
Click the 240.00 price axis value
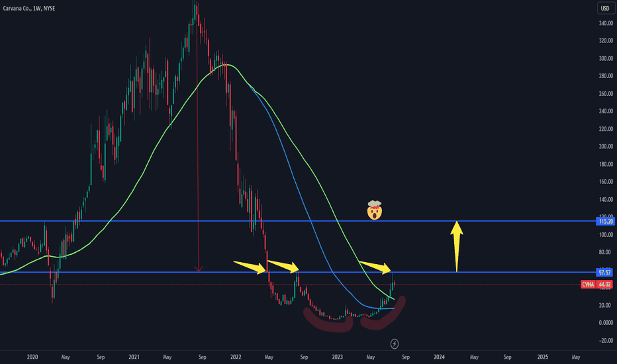pos(606,111)
